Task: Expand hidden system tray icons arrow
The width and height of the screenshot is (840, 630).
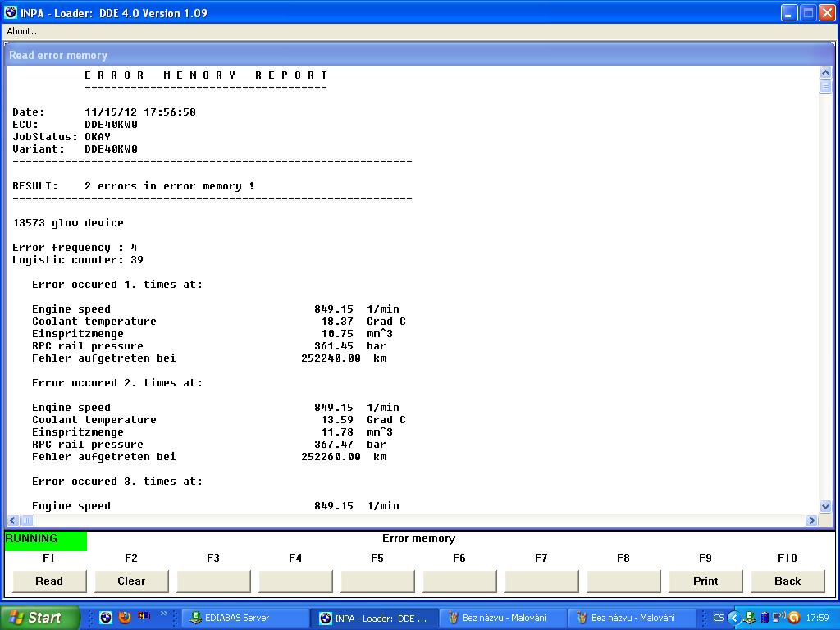Action: tap(735, 618)
